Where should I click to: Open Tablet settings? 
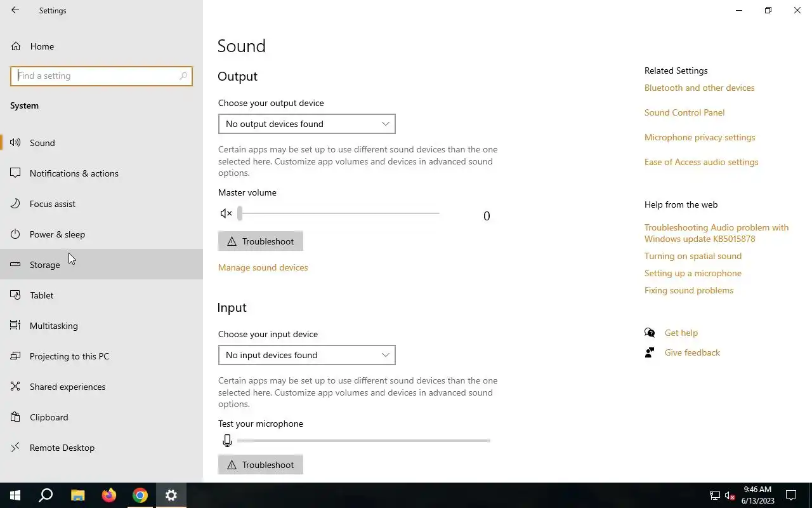[x=101, y=295]
